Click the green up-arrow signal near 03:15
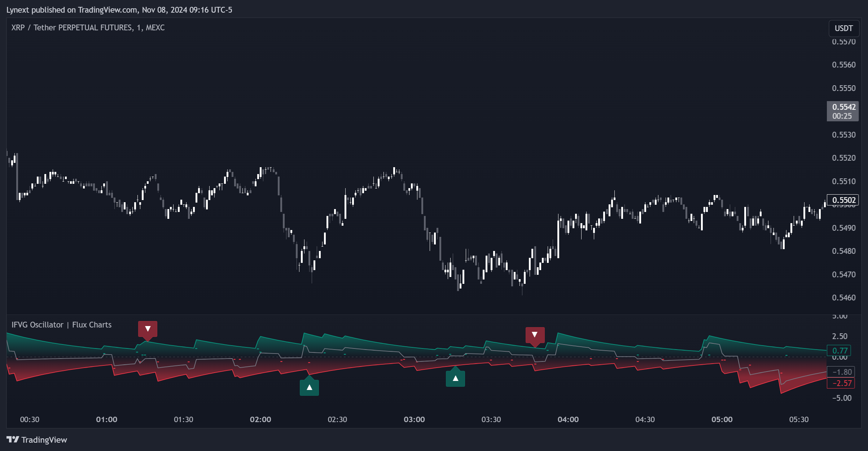Image resolution: width=868 pixels, height=451 pixels. tap(455, 378)
